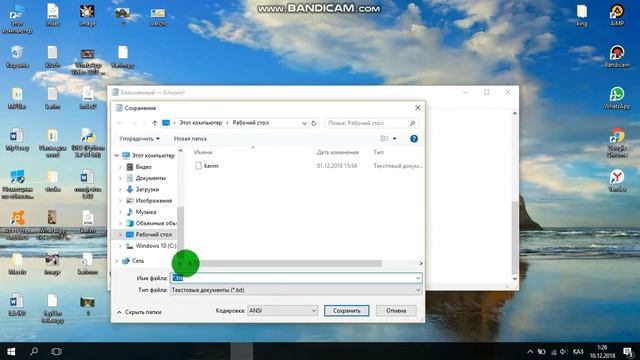Select the orange Avast desktop shortcut
Viewport: 640px width, 360px height.
click(17, 225)
